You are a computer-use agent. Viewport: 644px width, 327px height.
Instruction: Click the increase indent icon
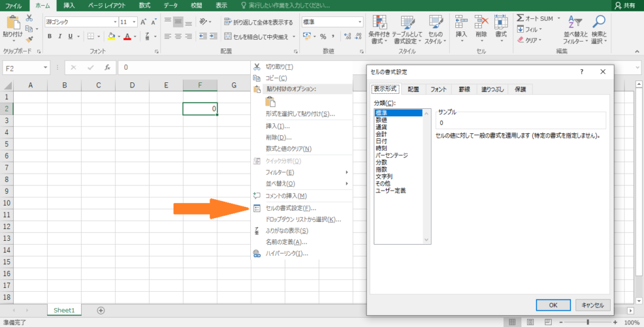214,36
